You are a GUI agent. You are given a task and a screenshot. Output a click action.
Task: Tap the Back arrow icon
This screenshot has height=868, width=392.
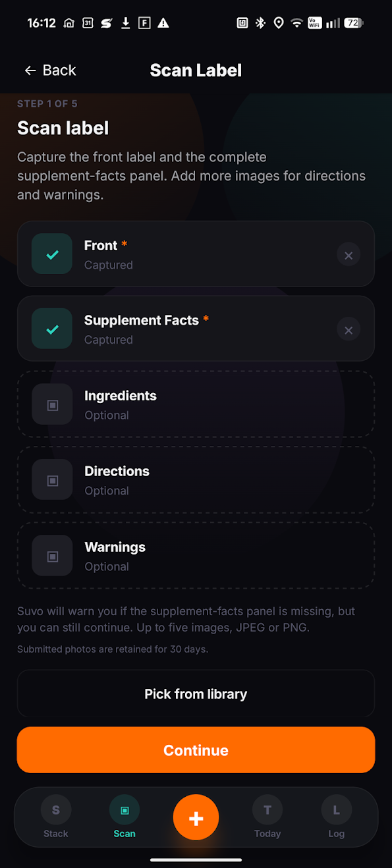pyautogui.click(x=30, y=70)
